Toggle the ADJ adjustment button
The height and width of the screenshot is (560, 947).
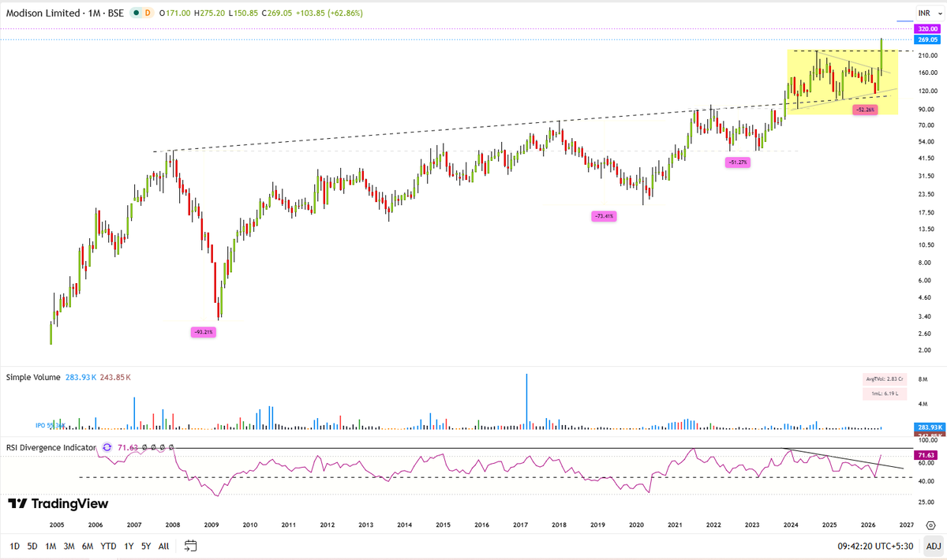click(x=933, y=545)
